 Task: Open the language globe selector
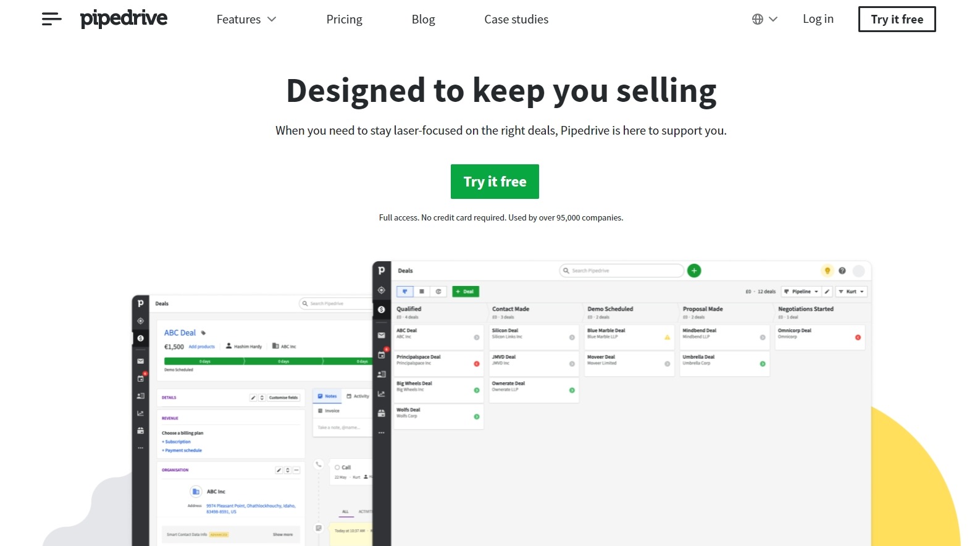point(764,19)
